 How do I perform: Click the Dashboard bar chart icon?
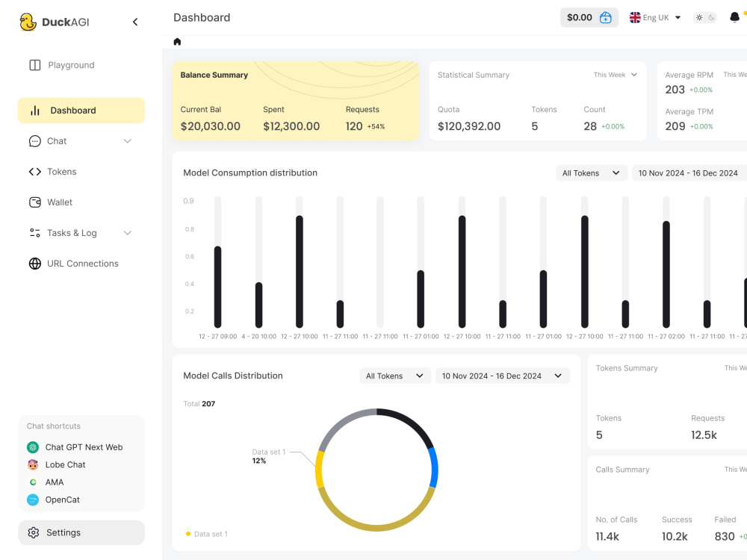(35, 111)
